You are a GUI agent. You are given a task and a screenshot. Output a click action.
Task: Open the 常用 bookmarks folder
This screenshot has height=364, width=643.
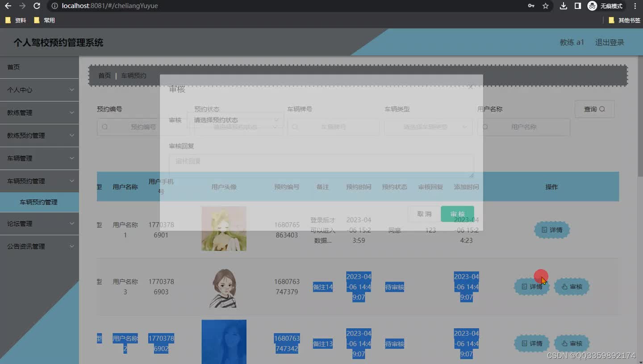pos(44,20)
